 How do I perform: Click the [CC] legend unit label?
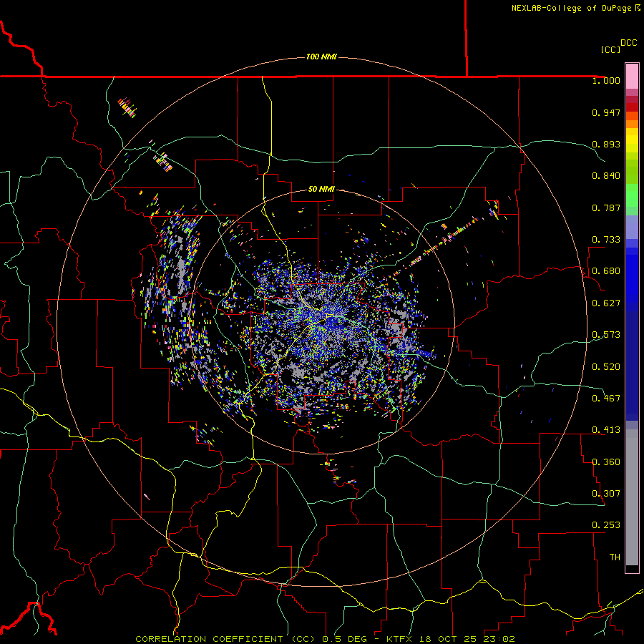click(x=610, y=49)
